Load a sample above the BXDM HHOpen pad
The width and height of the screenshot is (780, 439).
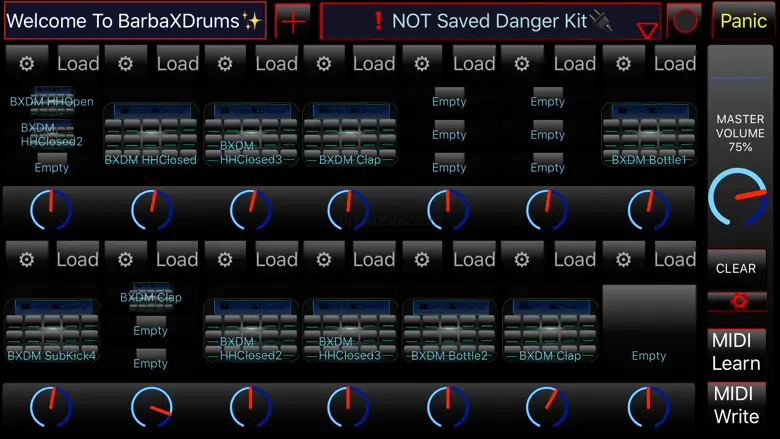point(78,64)
